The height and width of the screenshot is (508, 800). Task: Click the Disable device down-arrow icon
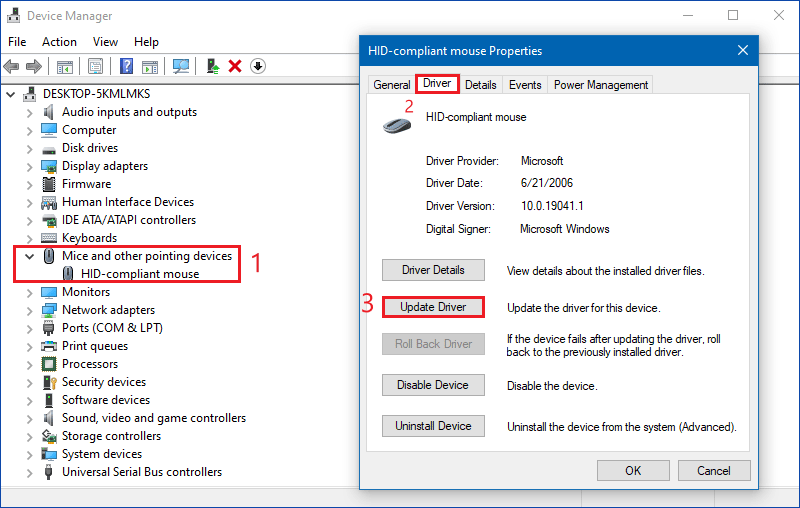point(258,66)
